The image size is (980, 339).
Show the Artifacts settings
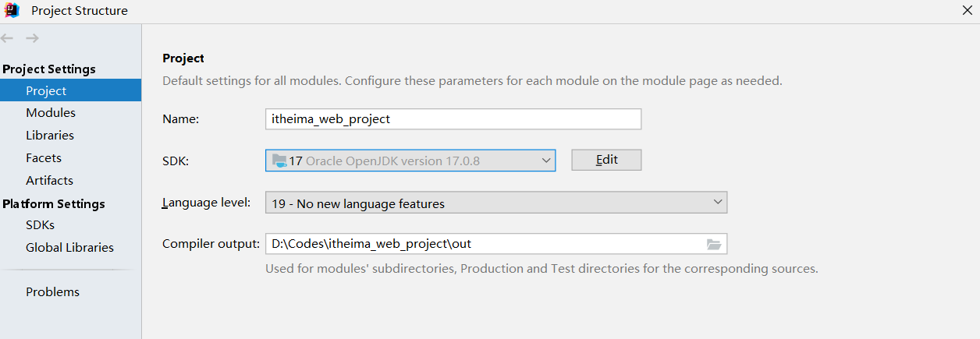(x=49, y=181)
